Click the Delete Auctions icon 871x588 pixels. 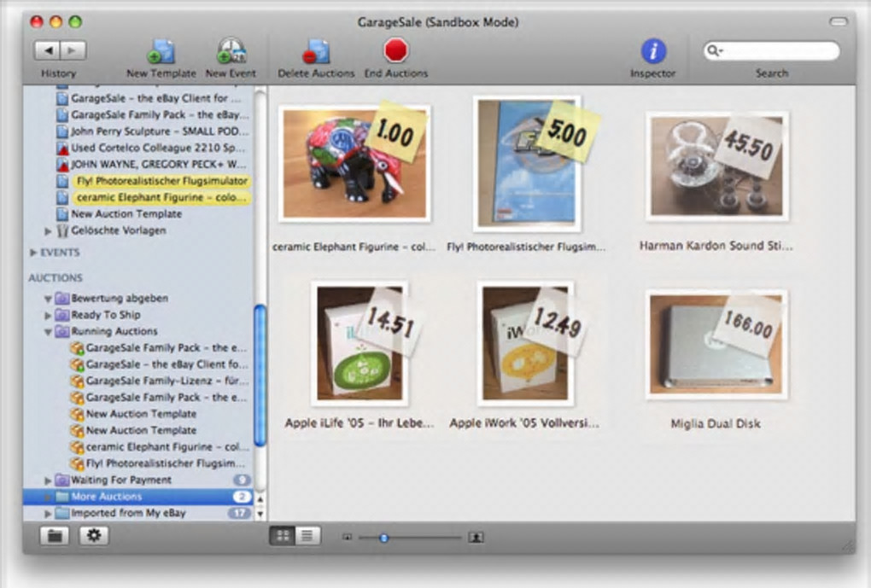[316, 51]
